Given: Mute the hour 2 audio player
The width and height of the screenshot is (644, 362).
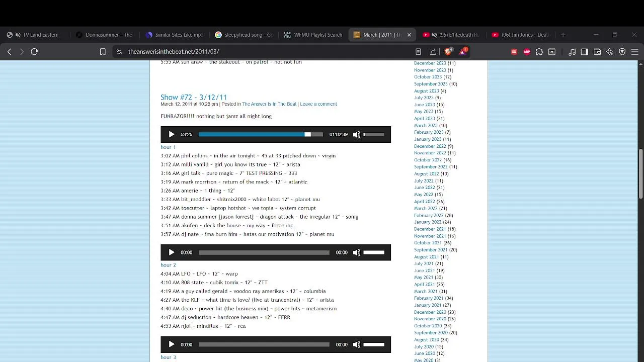Looking at the screenshot, I should 357,252.
